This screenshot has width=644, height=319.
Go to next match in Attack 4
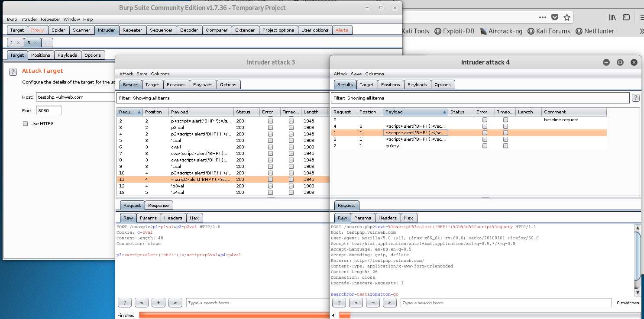click(390, 303)
